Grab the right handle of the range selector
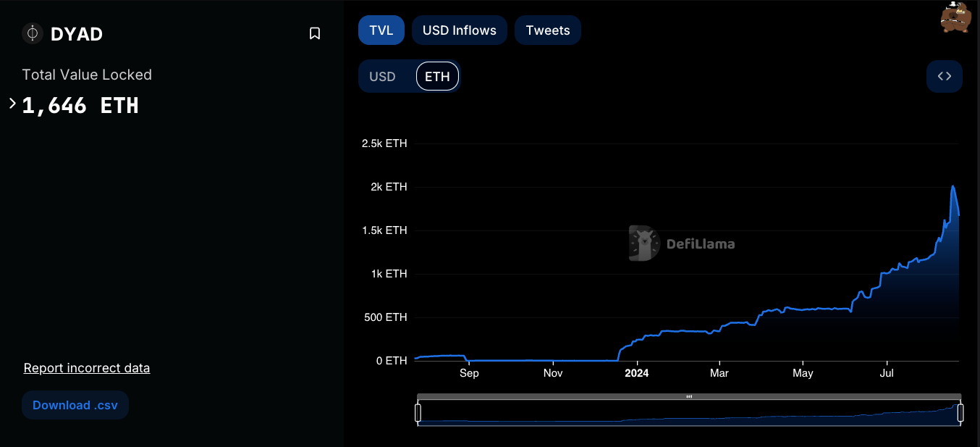Viewport: 980px width, 447px height. (960, 413)
